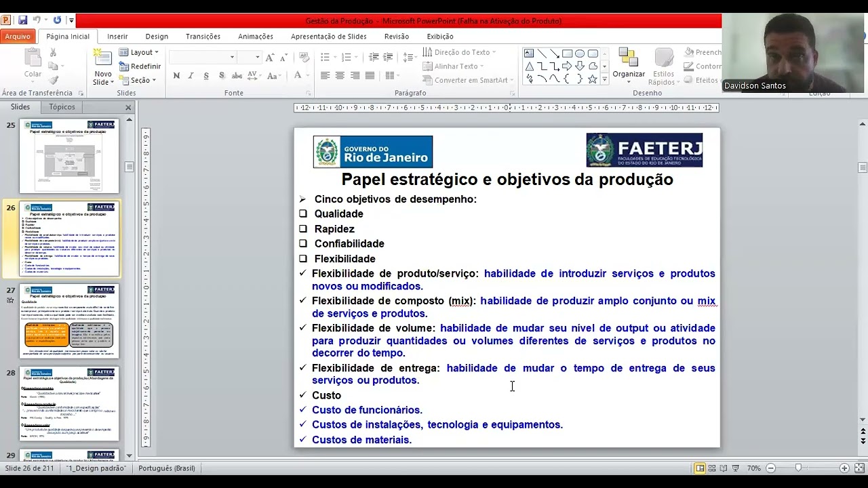Toggle italic (I) formatting
The height and width of the screenshot is (488, 868).
coord(191,75)
